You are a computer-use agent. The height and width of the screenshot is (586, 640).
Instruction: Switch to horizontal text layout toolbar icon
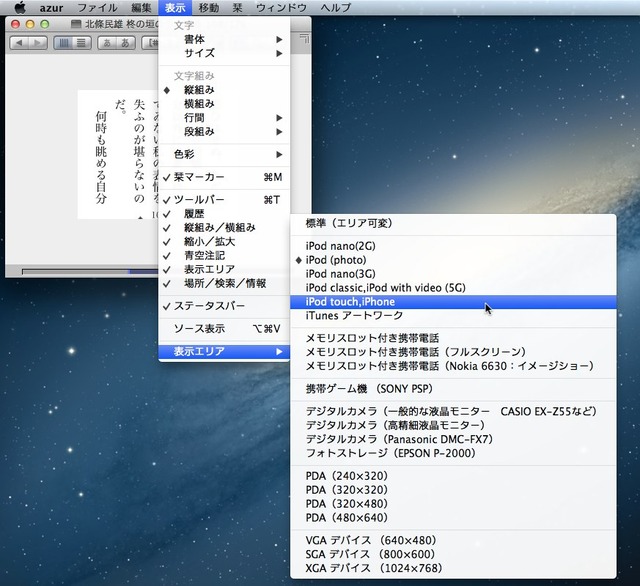point(82,43)
